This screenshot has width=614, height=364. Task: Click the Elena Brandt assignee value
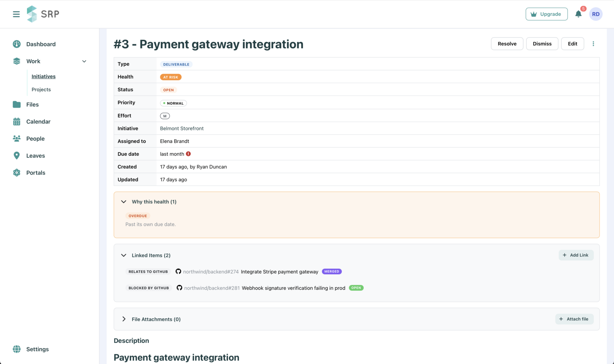pyautogui.click(x=175, y=141)
